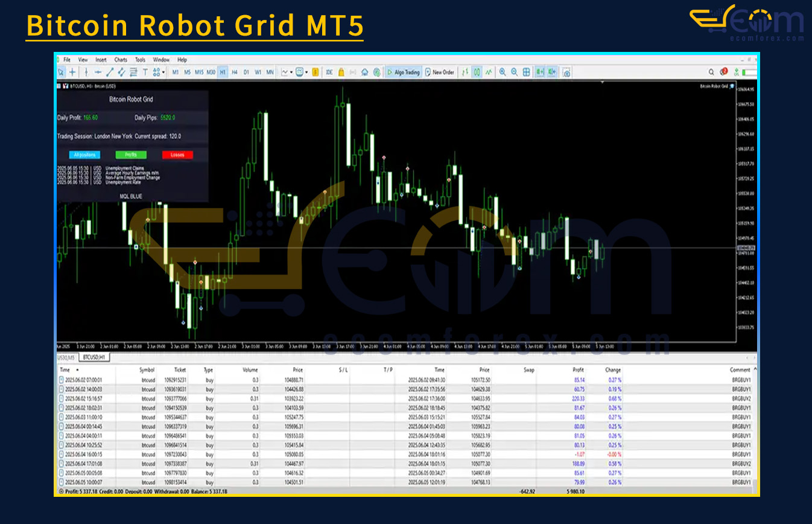Image resolution: width=812 pixels, height=524 pixels.
Task: Click the New Order button
Action: 439,72
